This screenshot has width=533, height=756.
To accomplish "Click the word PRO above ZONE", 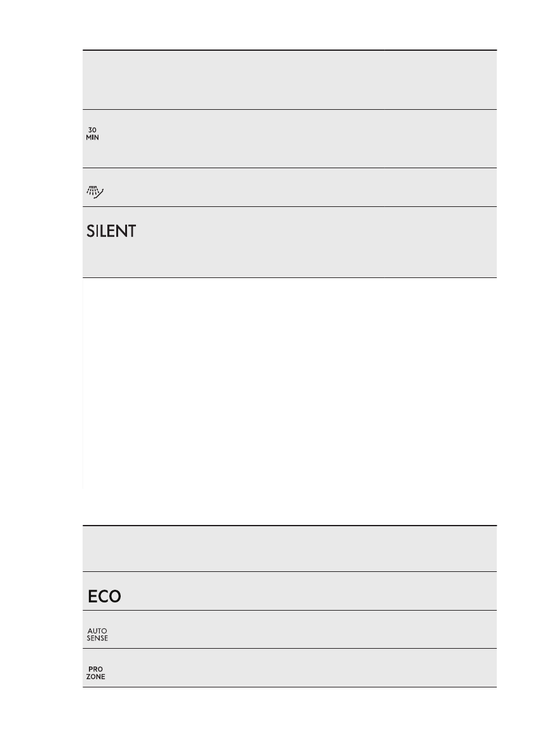I will (x=97, y=669).
